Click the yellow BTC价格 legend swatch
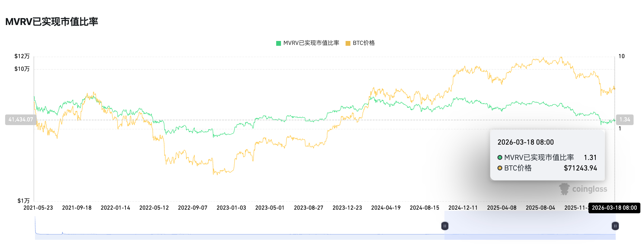 click(x=348, y=43)
